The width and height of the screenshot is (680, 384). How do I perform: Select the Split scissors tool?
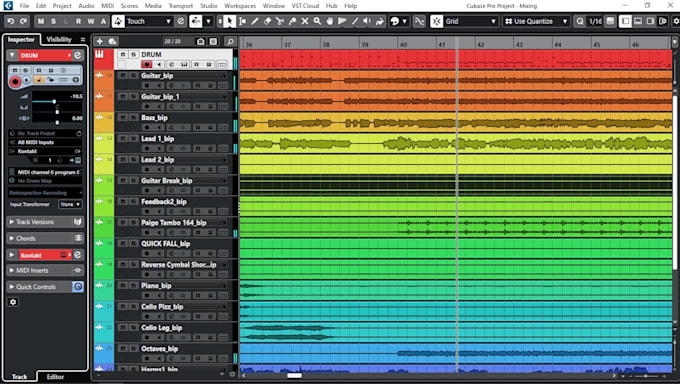(x=280, y=21)
